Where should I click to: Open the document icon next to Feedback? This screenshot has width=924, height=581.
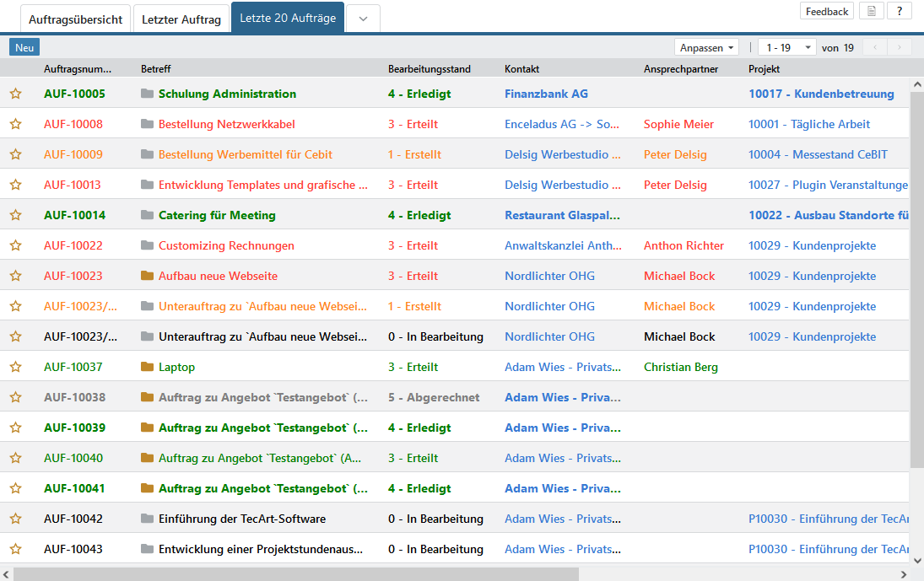(x=871, y=11)
